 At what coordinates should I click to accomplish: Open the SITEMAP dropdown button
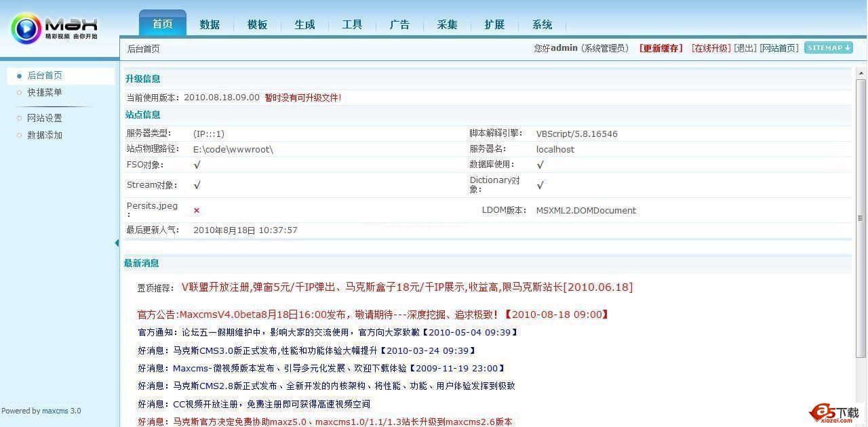pos(827,47)
